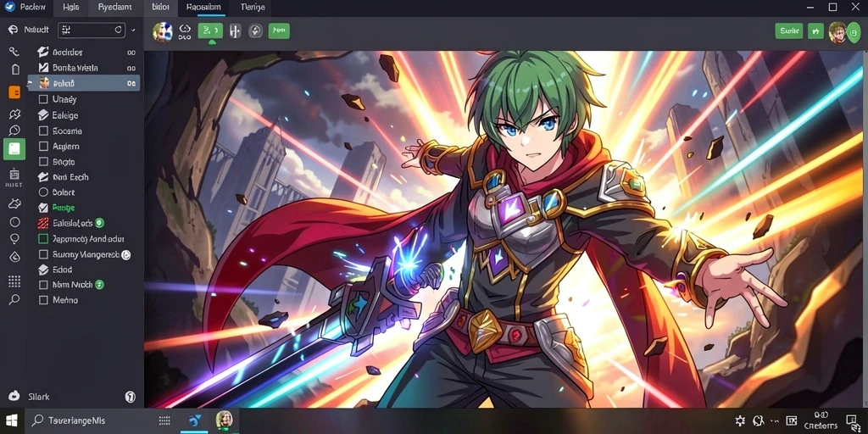This screenshot has height=434, width=868.
Task: Enable the Merino checkbox
Action: point(43,300)
